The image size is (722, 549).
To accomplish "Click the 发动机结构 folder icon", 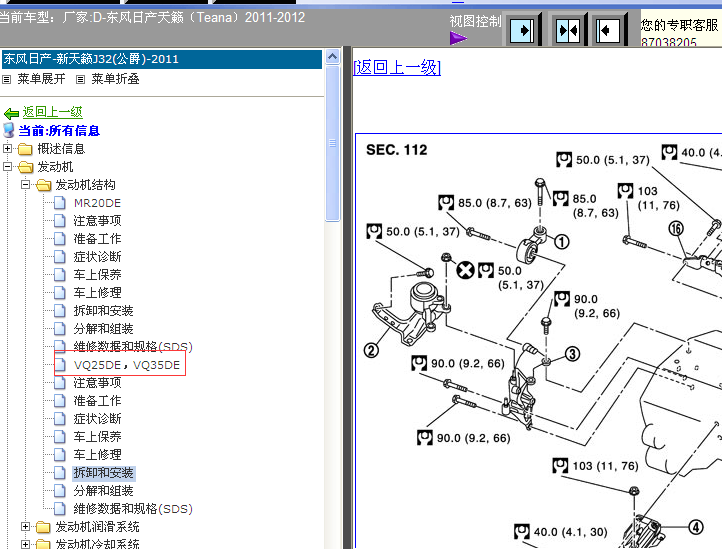I will pos(43,185).
